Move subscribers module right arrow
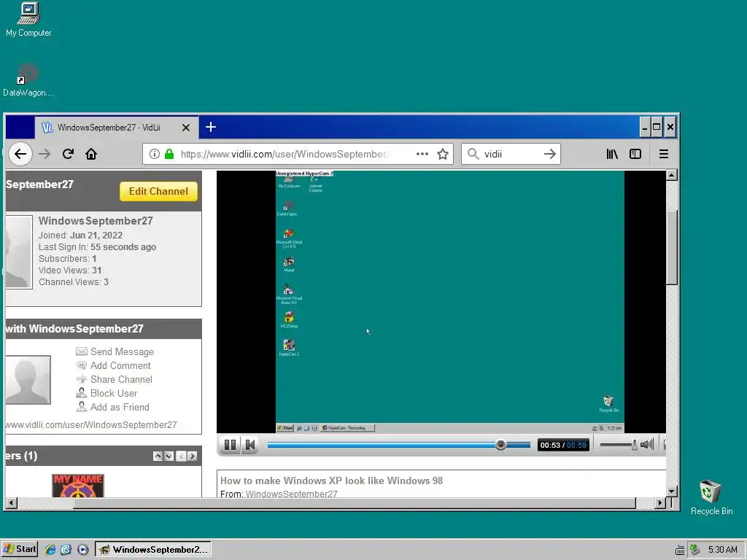The height and width of the screenshot is (560, 747). [x=192, y=456]
